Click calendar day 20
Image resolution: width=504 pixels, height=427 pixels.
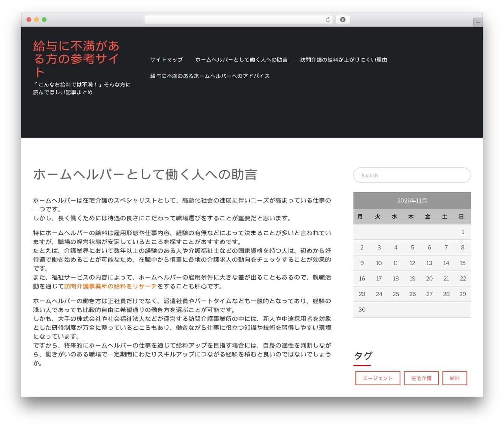click(429, 278)
